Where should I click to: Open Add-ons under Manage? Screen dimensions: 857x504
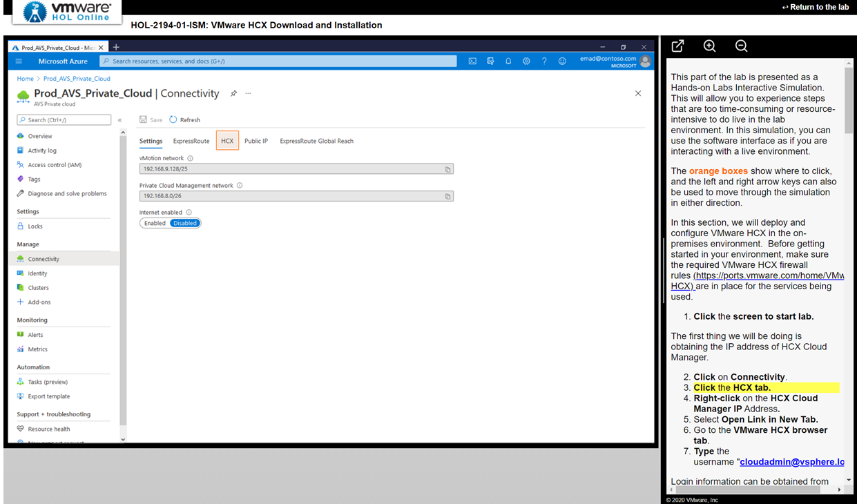[39, 302]
